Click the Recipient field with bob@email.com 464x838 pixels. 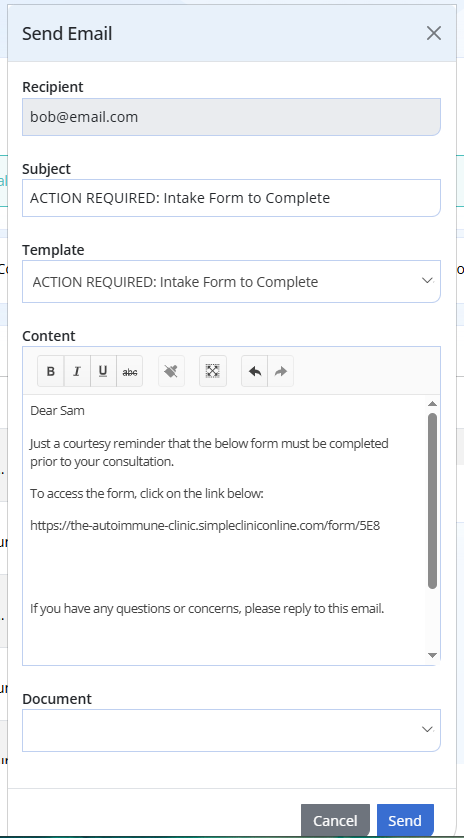[x=231, y=117]
